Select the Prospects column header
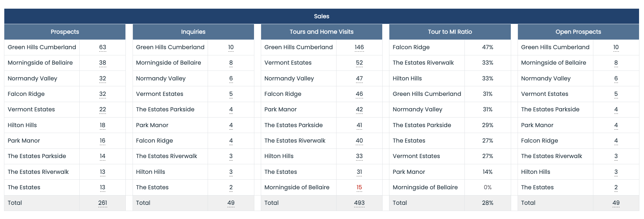This screenshot has width=644, height=219. (x=65, y=32)
